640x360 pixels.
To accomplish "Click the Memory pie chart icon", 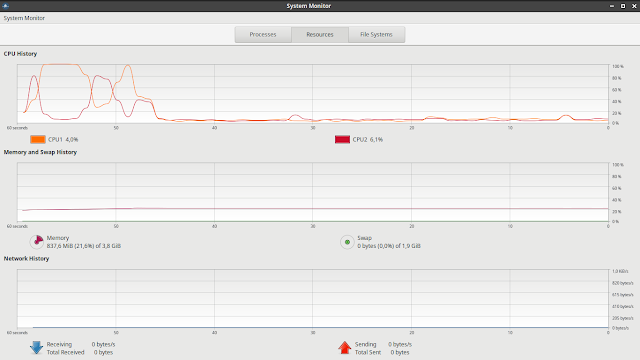I will coord(37,242).
